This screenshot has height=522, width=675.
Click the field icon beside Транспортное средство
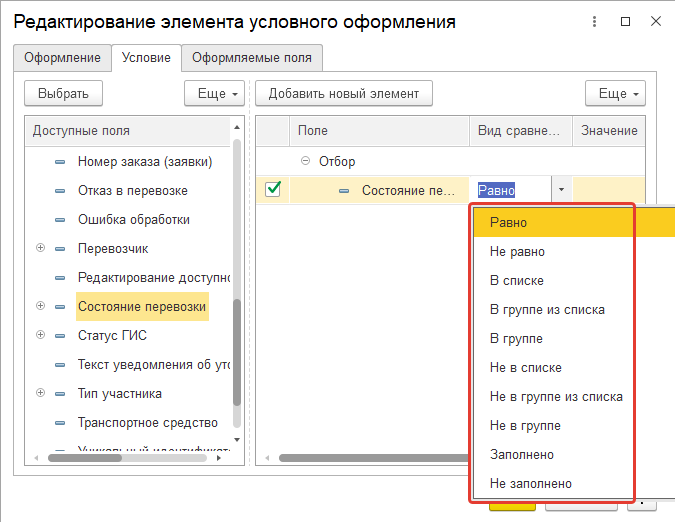60,423
